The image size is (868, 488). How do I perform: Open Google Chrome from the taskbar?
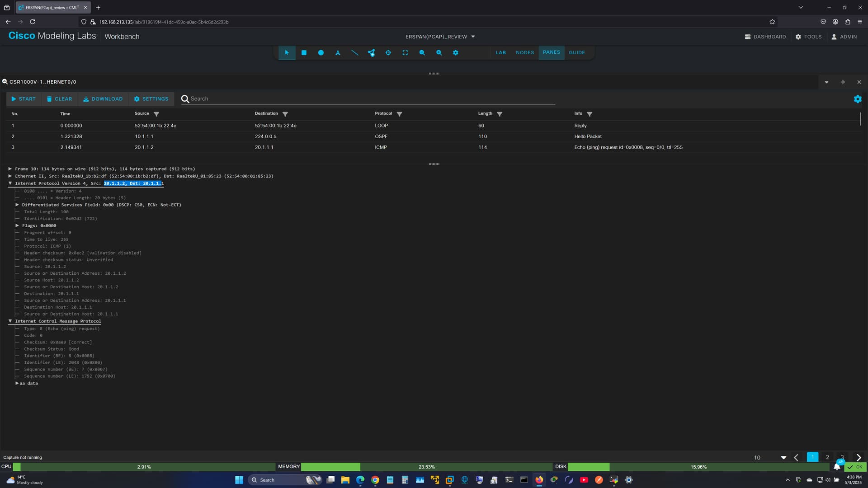pyautogui.click(x=375, y=480)
